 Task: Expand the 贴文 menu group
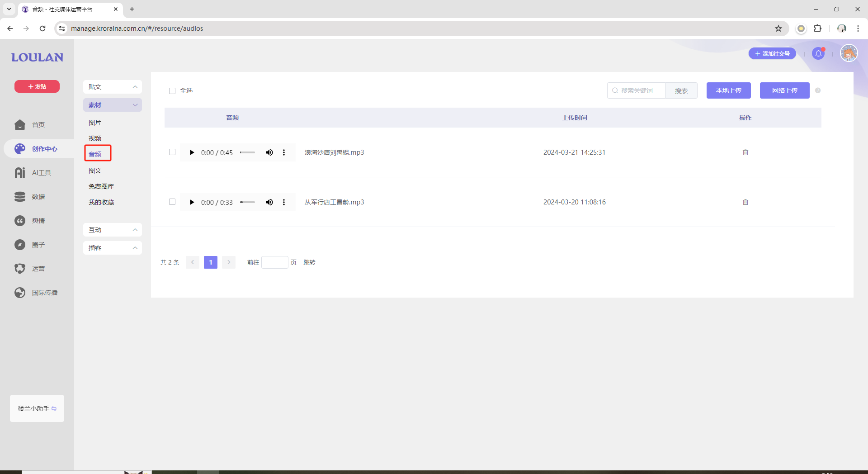pos(113,87)
